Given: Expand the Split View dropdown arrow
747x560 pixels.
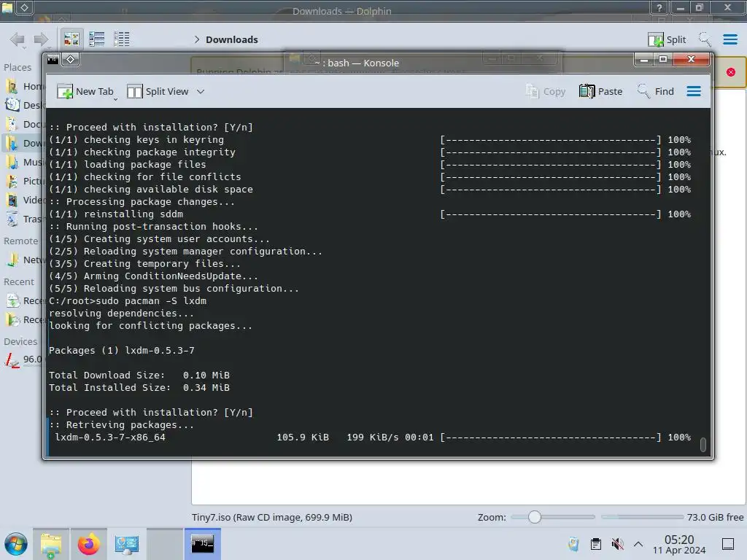Looking at the screenshot, I should click(201, 91).
